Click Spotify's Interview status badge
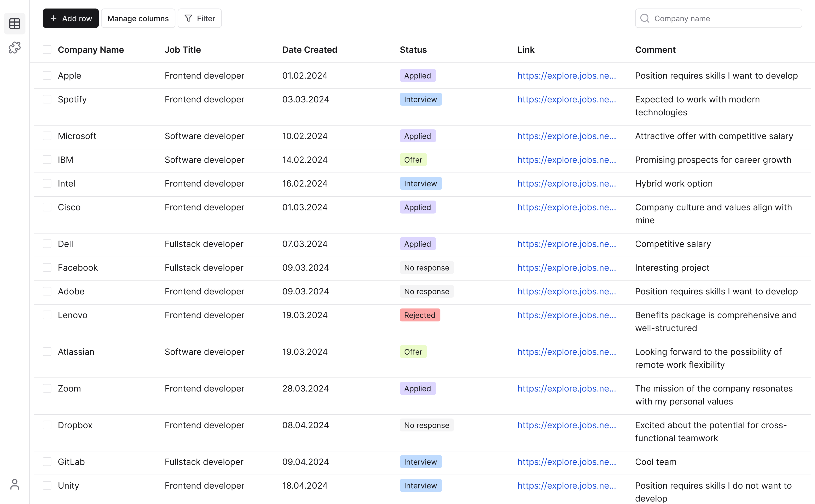The height and width of the screenshot is (504, 815). [421, 99]
